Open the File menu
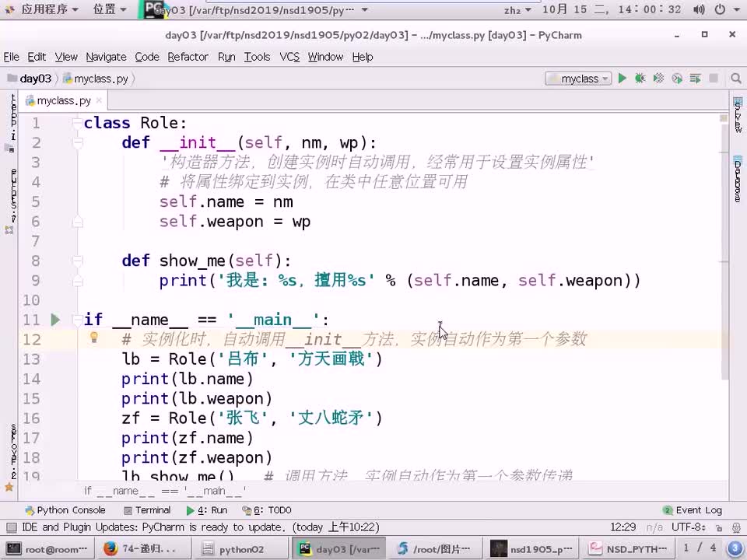The width and height of the screenshot is (747, 560). 12,57
